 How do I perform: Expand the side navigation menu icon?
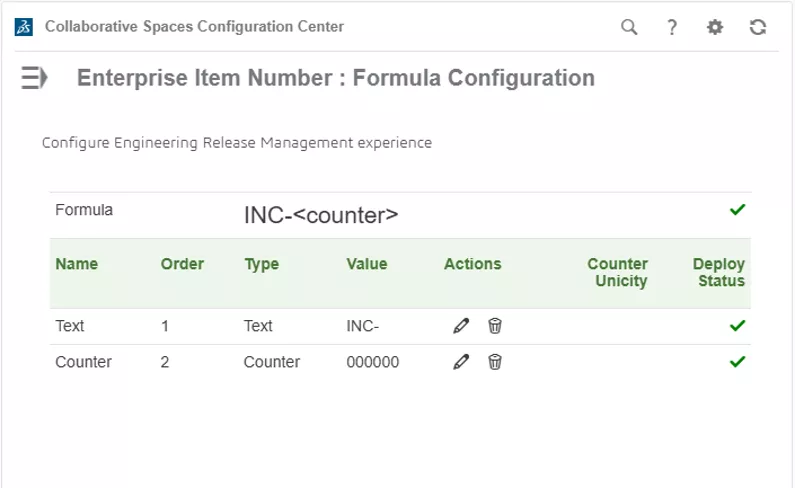click(x=34, y=78)
